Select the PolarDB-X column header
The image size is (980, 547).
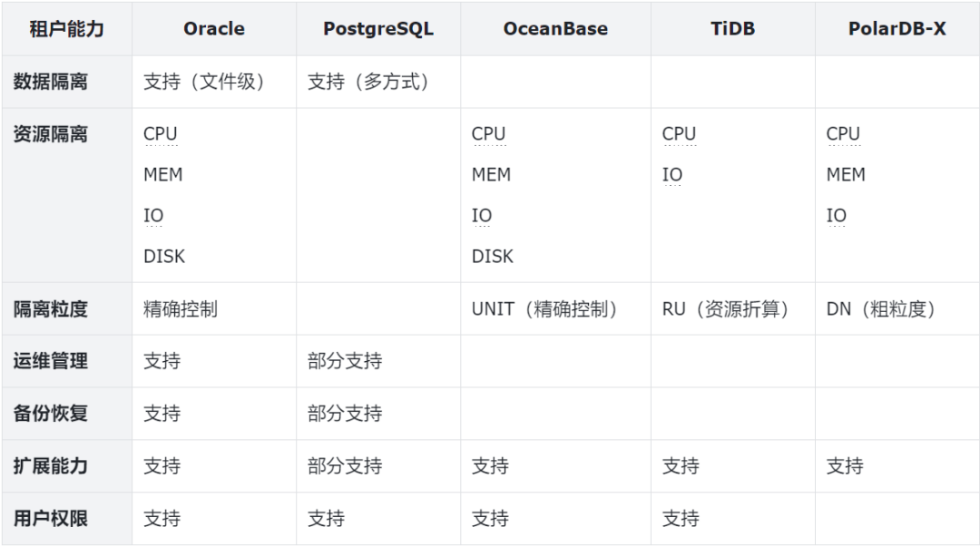[897, 28]
